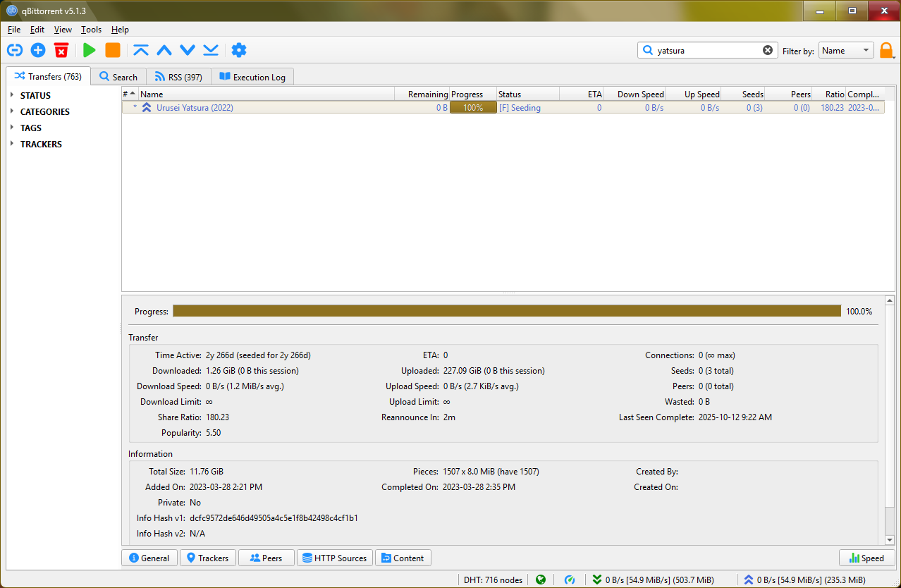Switch to the Transfers (763) tab
901x588 pixels.
coord(48,76)
